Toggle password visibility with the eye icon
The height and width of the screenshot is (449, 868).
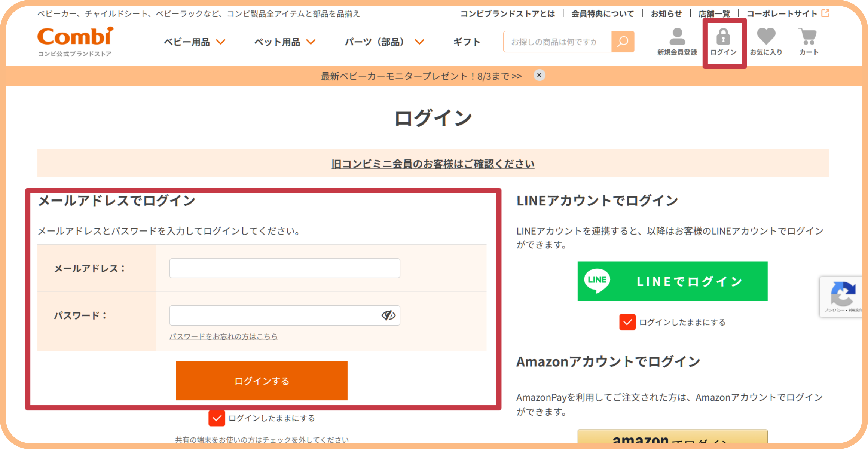tap(388, 315)
